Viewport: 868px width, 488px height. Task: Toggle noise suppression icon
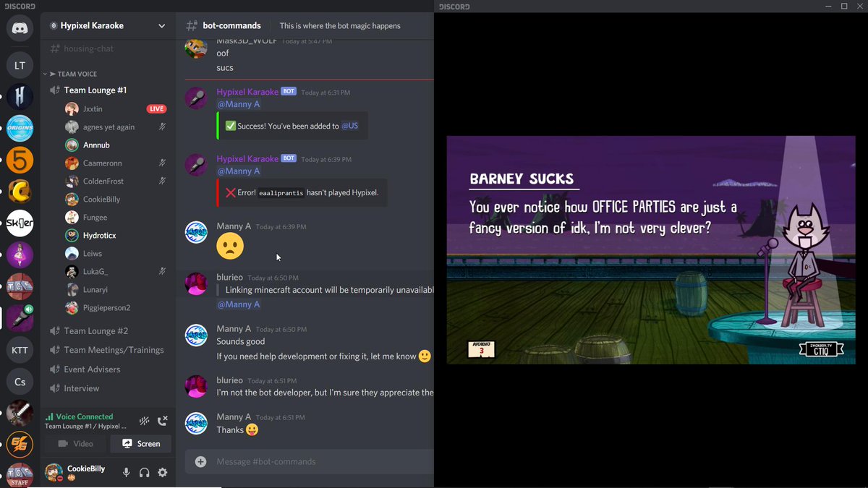click(145, 421)
